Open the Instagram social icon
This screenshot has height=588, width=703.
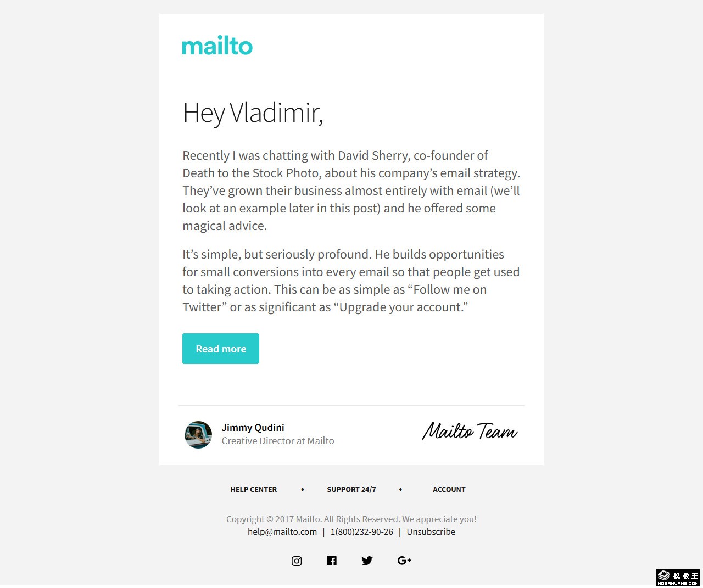(297, 561)
